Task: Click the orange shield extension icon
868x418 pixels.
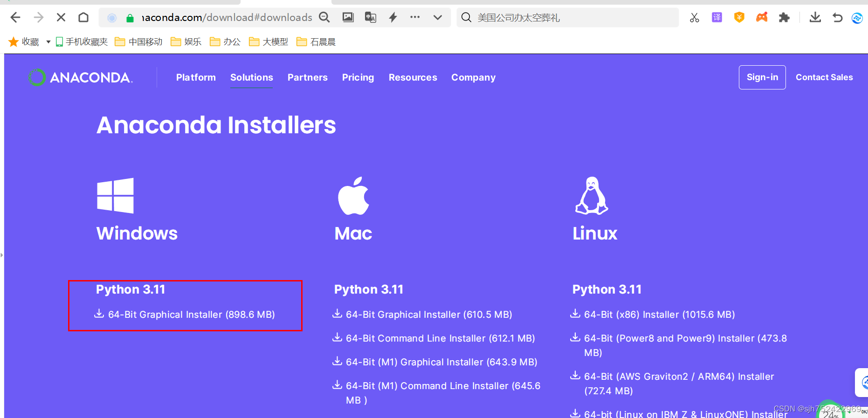Action: [x=739, y=18]
